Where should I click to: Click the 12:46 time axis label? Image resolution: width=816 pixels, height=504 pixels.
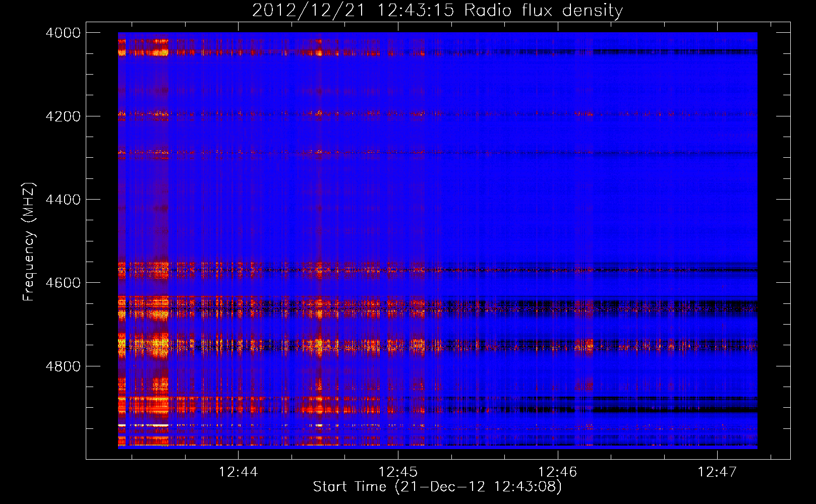557,472
